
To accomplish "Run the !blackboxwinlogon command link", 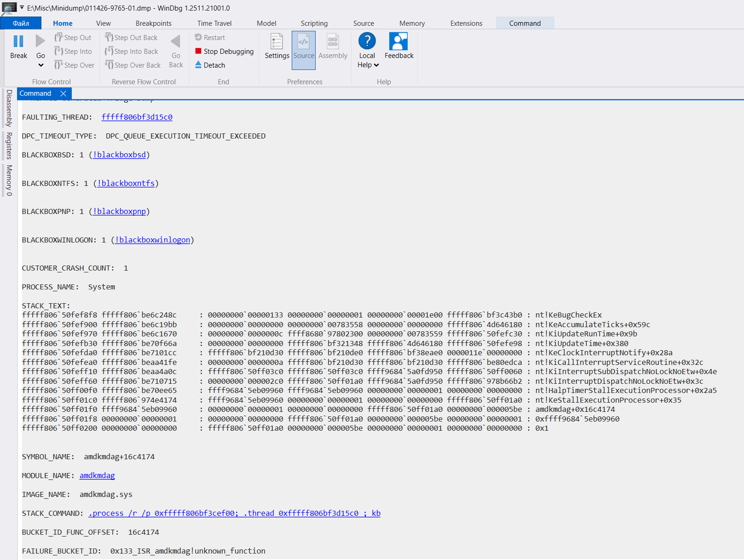I will click(x=153, y=240).
